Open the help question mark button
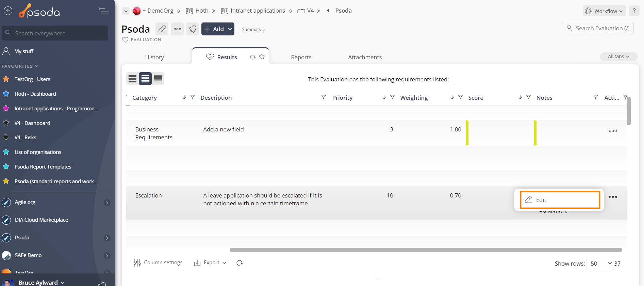644x286 pixels. (634, 11)
